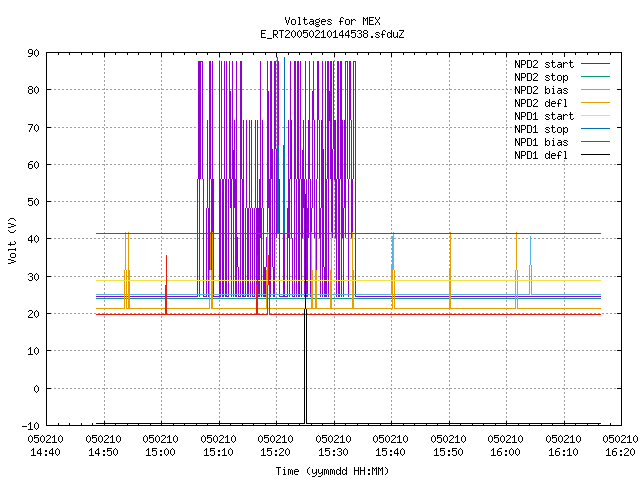
Task: Click the 40 y-axis tick label
Action: [x=33, y=239]
